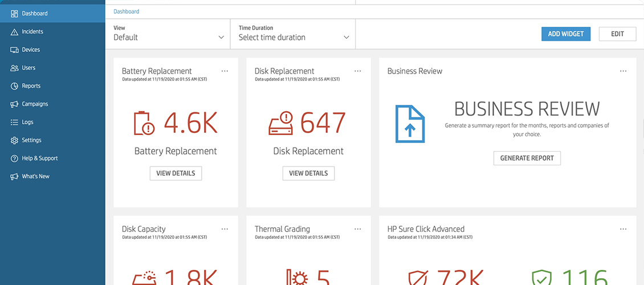The height and width of the screenshot is (285, 644).
Task: View details for Disk Replacement
Action: [x=308, y=173]
